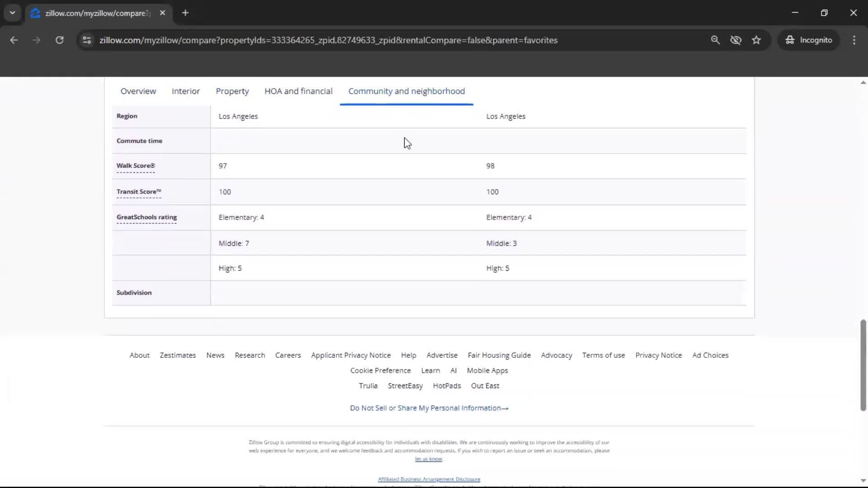Viewport: 868px width, 488px height.
Task: Click inside the address bar
Action: [x=328, y=40]
